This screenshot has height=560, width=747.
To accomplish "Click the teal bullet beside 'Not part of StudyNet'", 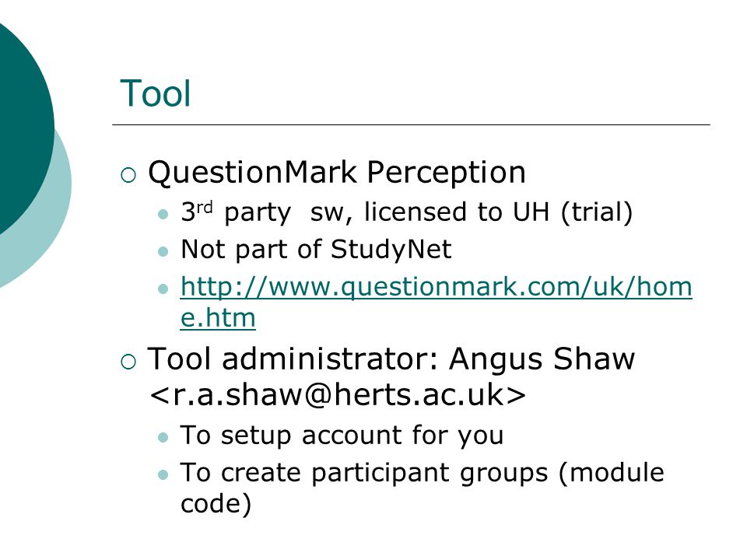I will (163, 251).
